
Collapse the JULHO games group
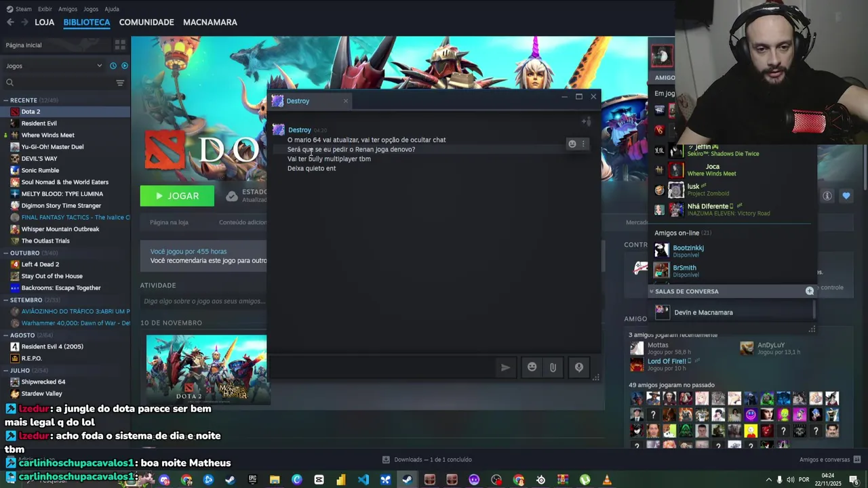tap(6, 370)
